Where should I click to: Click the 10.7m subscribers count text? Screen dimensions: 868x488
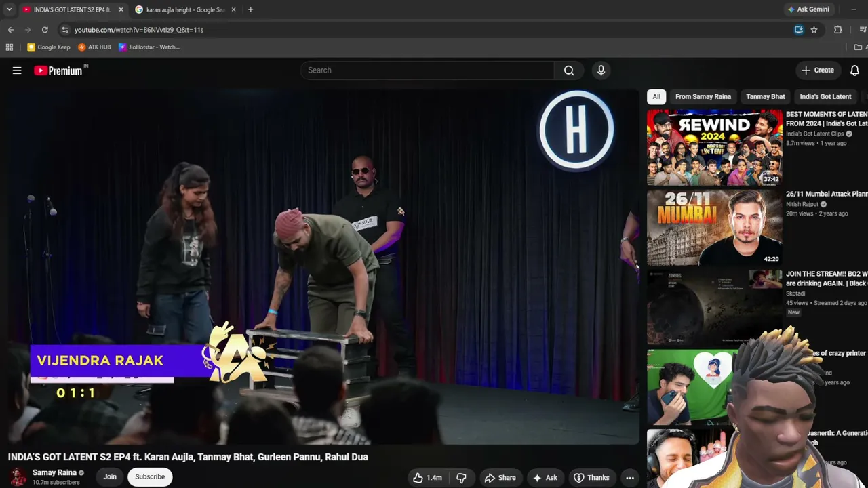[56, 483]
